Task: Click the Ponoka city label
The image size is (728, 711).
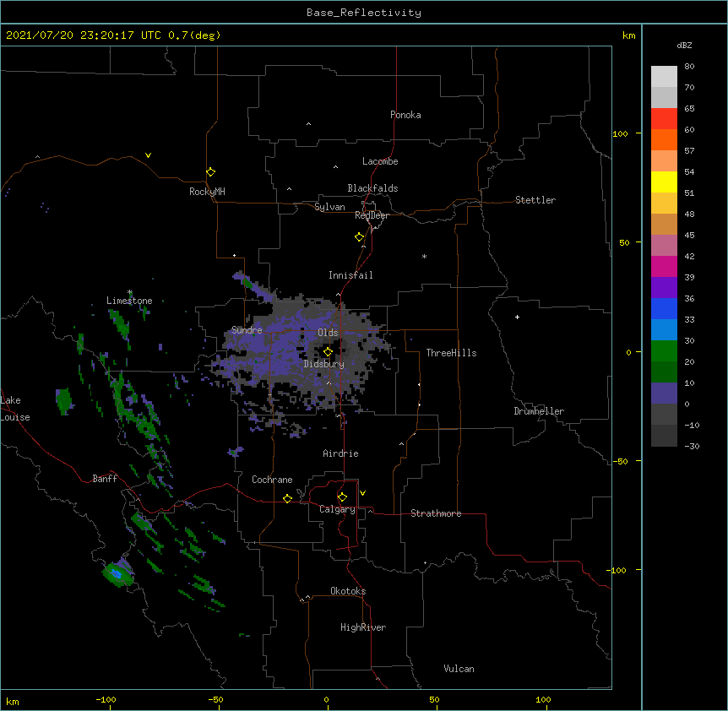Action: (x=405, y=115)
